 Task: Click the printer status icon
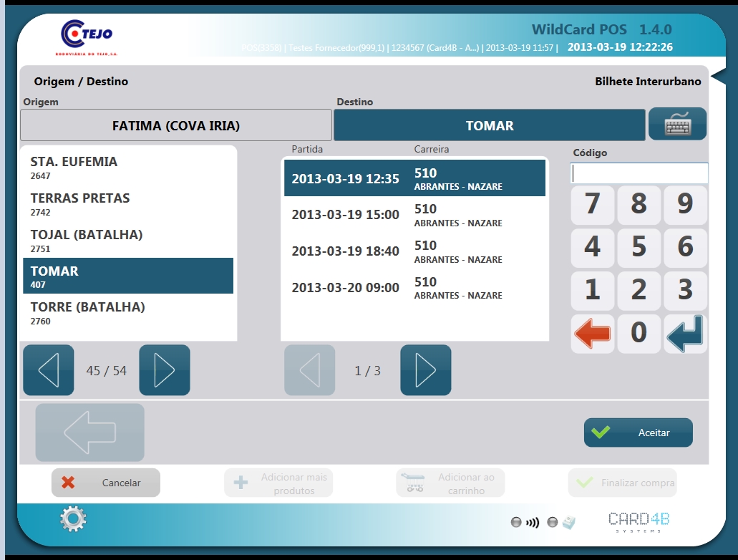click(569, 523)
